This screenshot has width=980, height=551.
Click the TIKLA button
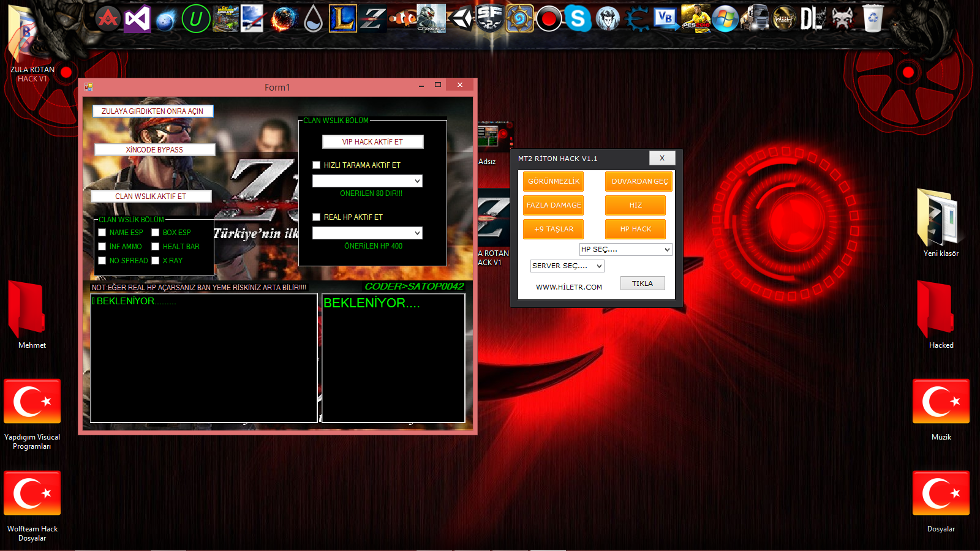click(643, 283)
